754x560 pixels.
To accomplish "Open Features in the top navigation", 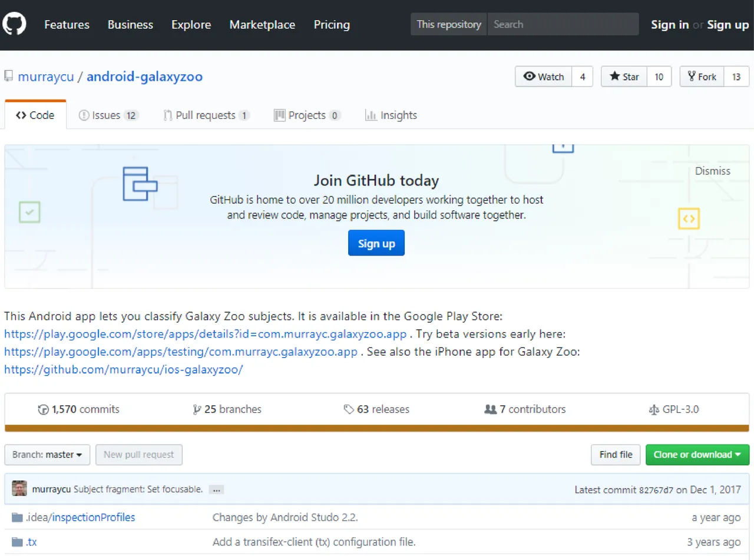I will coord(67,25).
